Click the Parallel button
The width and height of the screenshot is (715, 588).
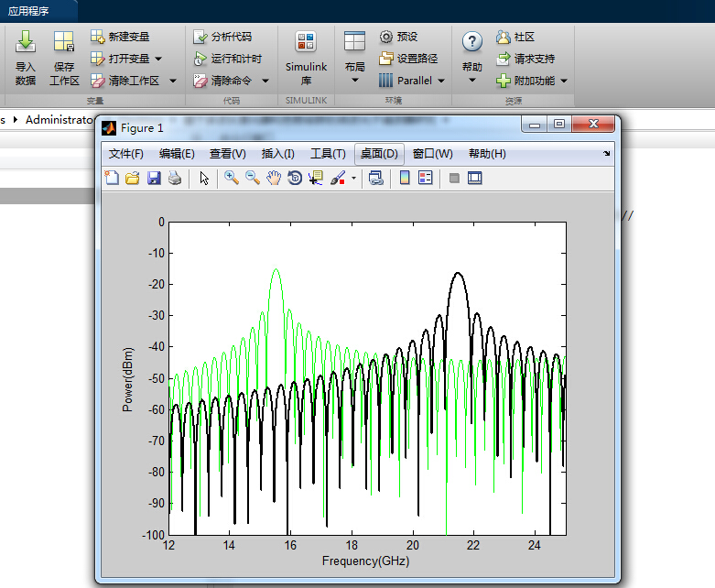coord(406,81)
